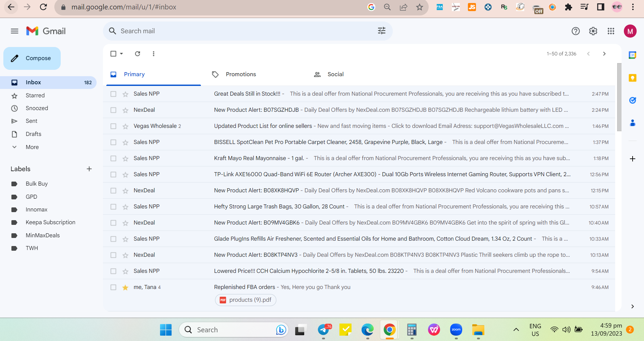The height and width of the screenshot is (341, 644).
Task: Open the Updated Product List for online sellers email
Action: pyautogui.click(x=359, y=126)
